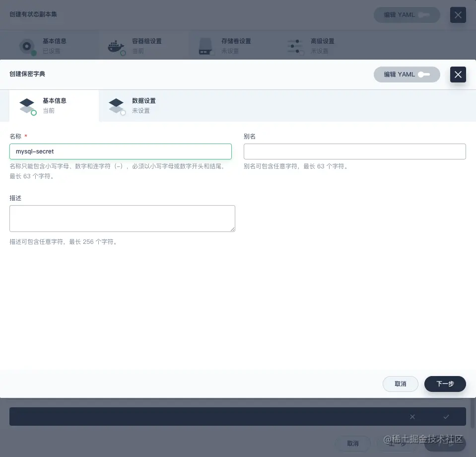This screenshot has width=476, height=457.
Task: Click the 基本信息 layered stack icon in the secret dialog
Action: (28, 106)
